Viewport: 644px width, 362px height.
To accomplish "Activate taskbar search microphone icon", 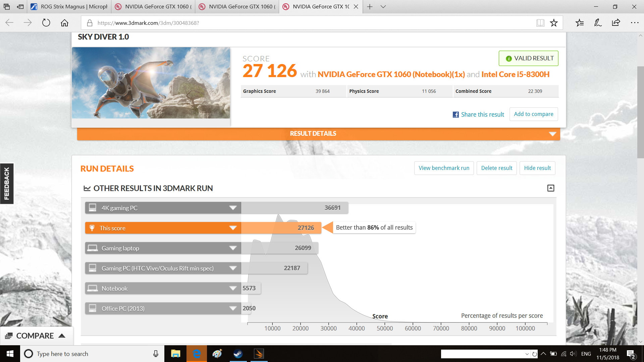I will click(156, 354).
